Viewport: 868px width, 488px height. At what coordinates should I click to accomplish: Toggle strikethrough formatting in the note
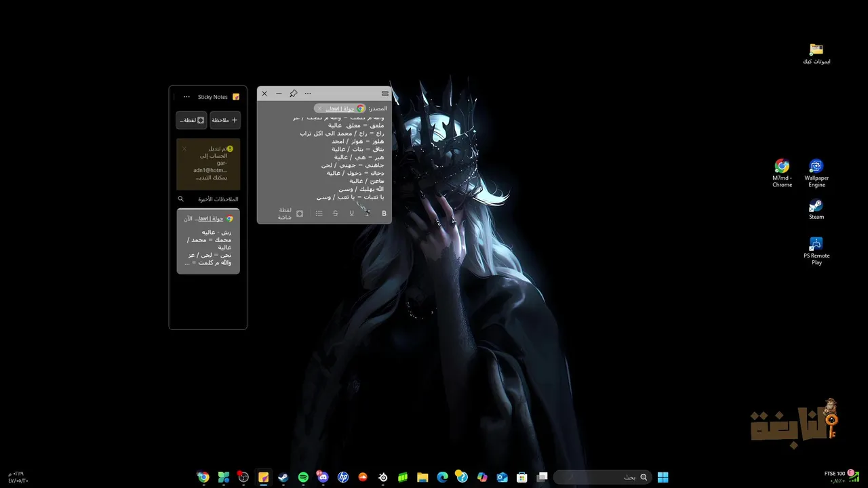click(335, 213)
